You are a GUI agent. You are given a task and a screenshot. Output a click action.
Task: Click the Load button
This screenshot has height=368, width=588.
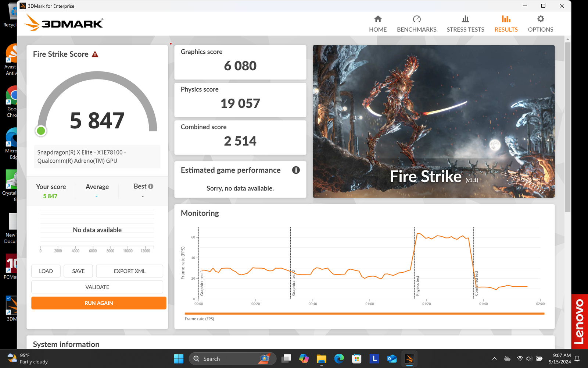click(46, 271)
